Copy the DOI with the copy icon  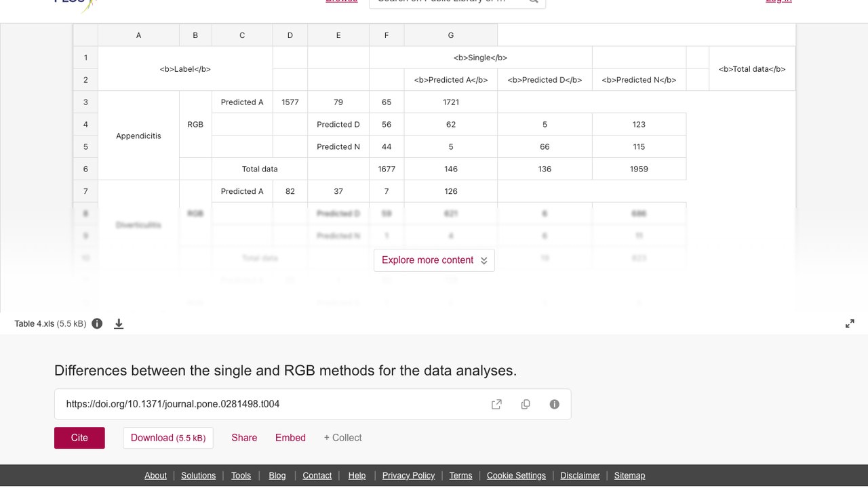[526, 404]
